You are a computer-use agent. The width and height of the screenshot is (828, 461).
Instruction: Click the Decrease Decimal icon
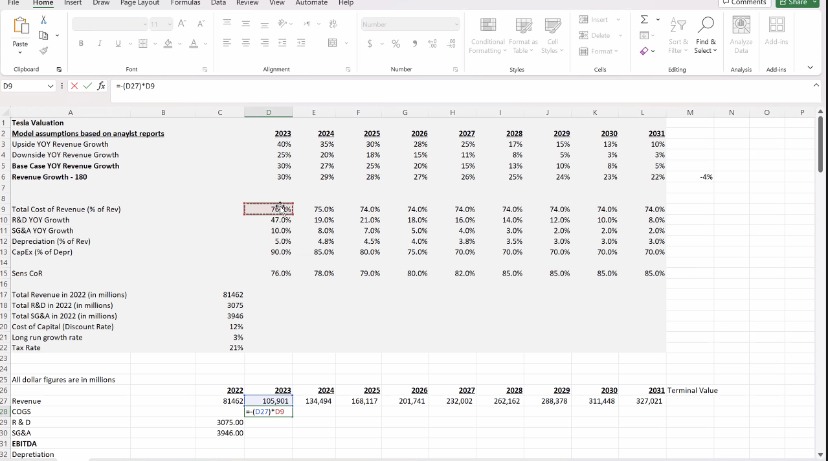[451, 44]
